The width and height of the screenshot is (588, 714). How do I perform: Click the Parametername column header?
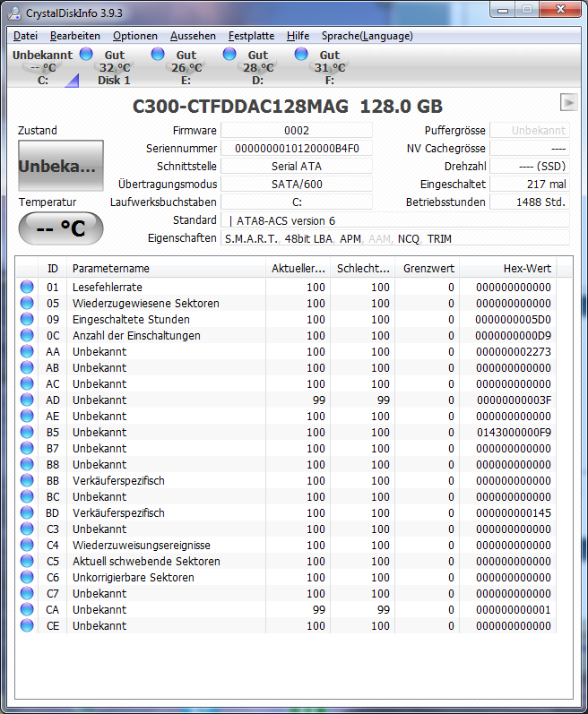tap(166, 268)
